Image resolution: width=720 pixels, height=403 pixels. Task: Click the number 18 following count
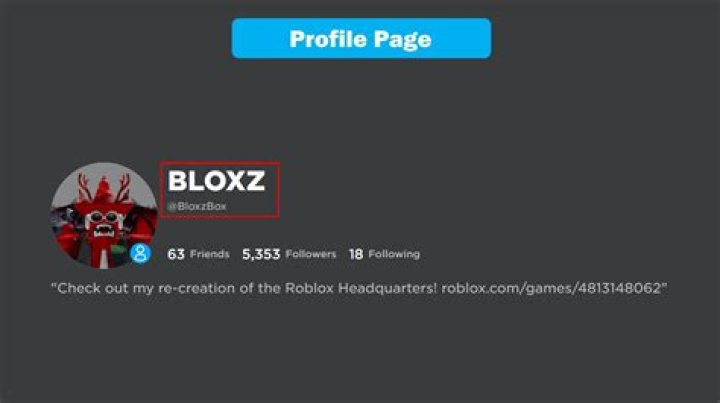coord(356,254)
